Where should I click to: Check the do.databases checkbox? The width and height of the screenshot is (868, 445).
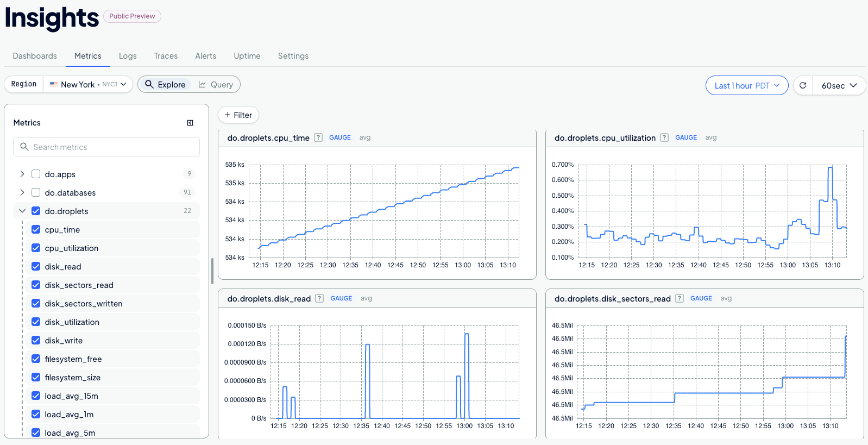[x=36, y=192]
